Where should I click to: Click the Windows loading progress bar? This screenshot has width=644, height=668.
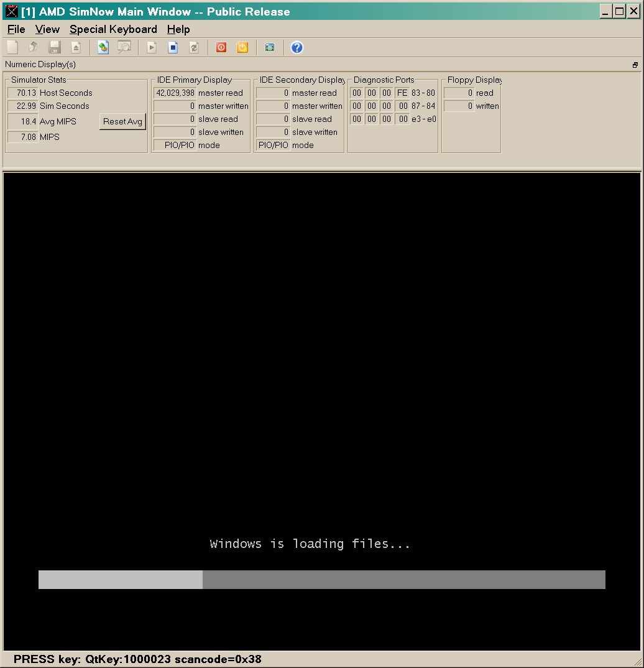pyautogui.click(x=321, y=580)
